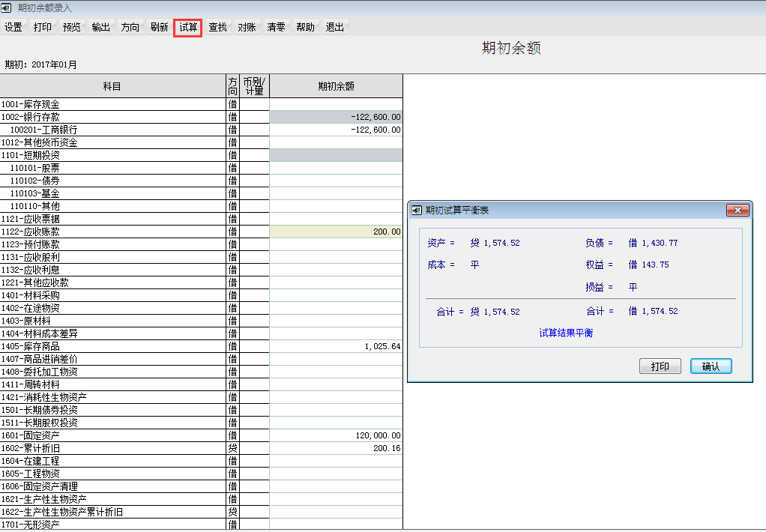Click the 1601-固定资产 balance cell

click(x=336, y=436)
